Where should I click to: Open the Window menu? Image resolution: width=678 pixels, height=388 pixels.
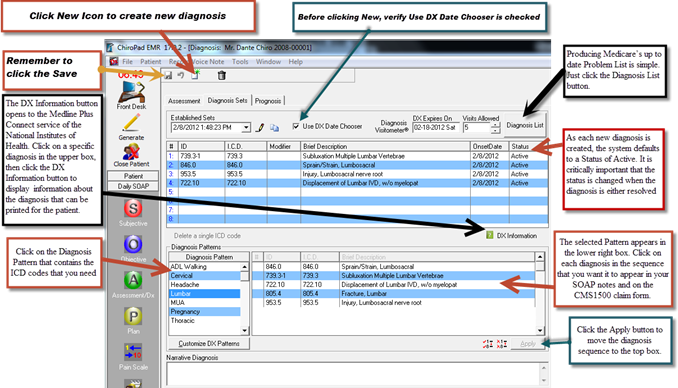(268, 62)
